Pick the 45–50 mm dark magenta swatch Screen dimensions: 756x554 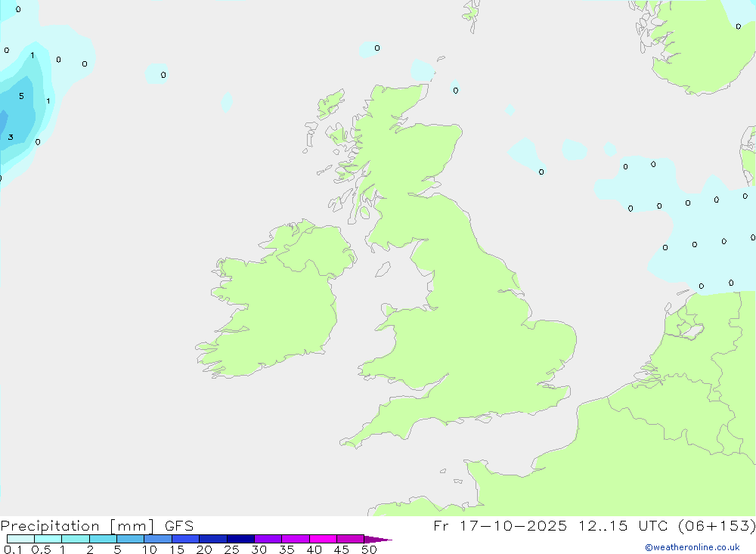(351, 539)
